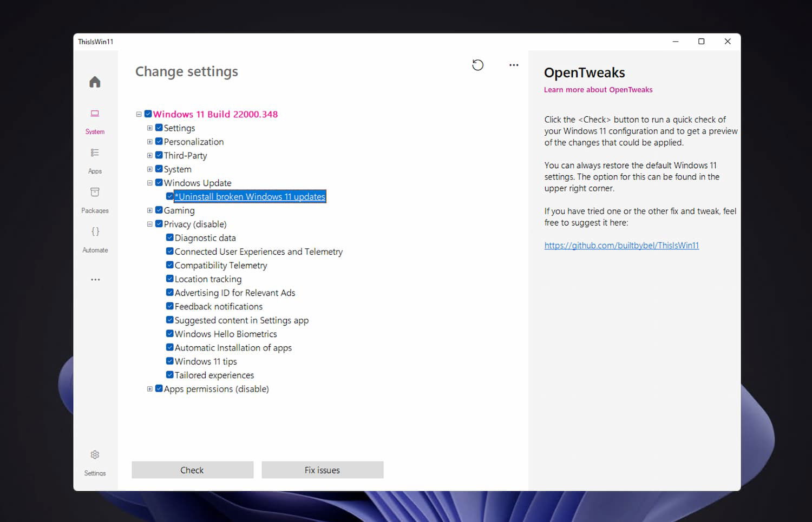Select the Compatibility Telemetry label

click(221, 265)
